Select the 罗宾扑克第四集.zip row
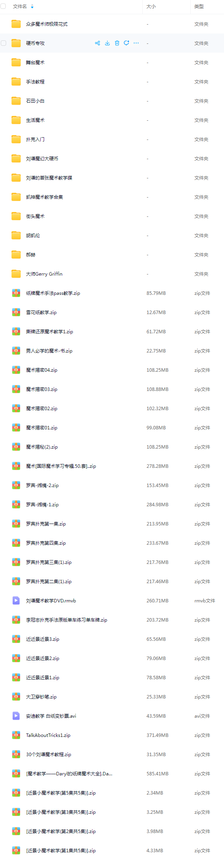Viewport: 224px width, 868px height. tap(112, 543)
